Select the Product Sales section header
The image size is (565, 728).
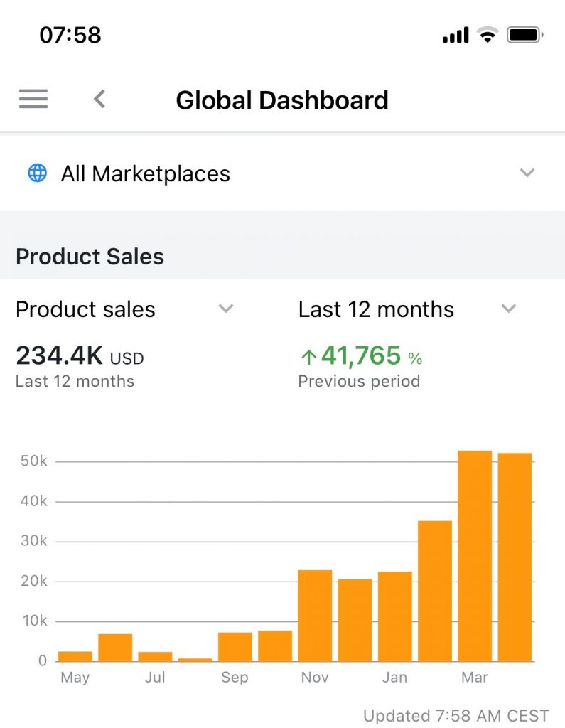[x=90, y=257]
